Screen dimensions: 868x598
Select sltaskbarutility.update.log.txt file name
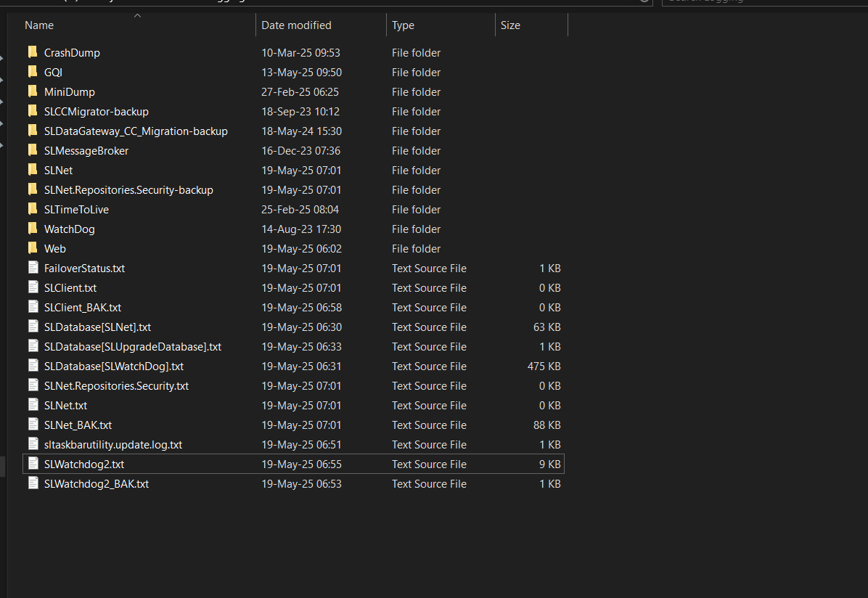pyautogui.click(x=112, y=445)
